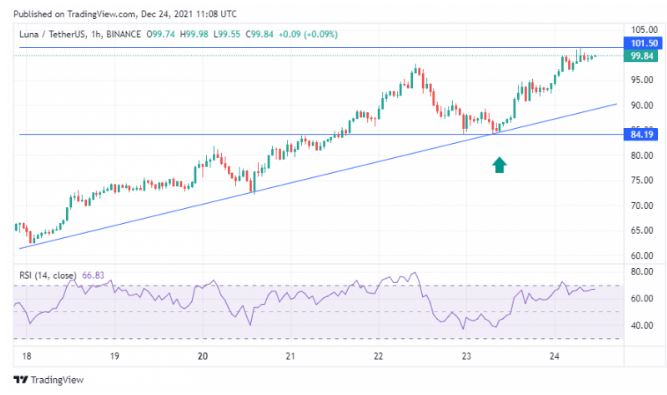Select date 23 on the time axis

click(x=466, y=356)
